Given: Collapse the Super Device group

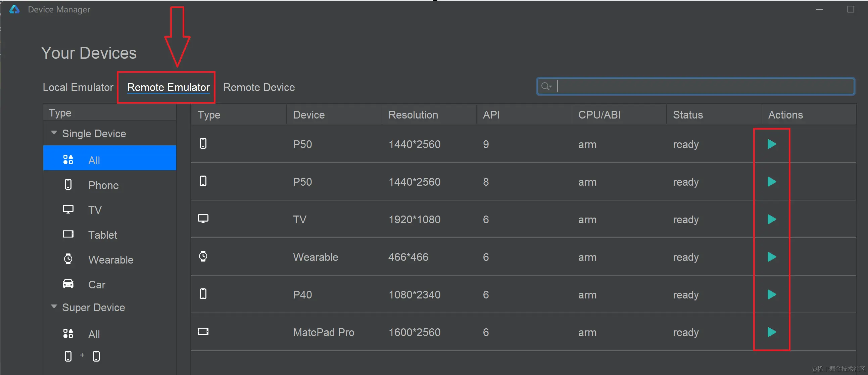Looking at the screenshot, I should tap(54, 307).
